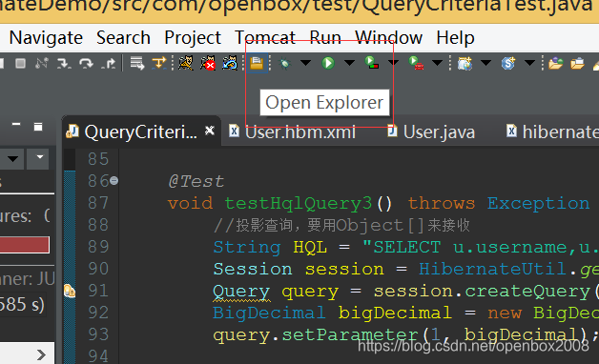Click the green Run button icon
This screenshot has width=599, height=364.
point(328,63)
